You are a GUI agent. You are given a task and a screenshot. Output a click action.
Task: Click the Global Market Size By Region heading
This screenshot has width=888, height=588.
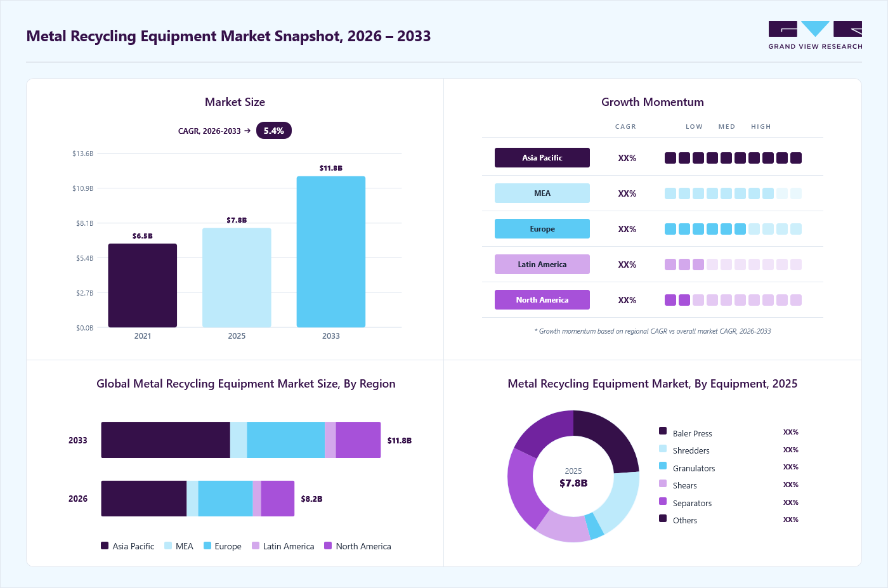(246, 384)
